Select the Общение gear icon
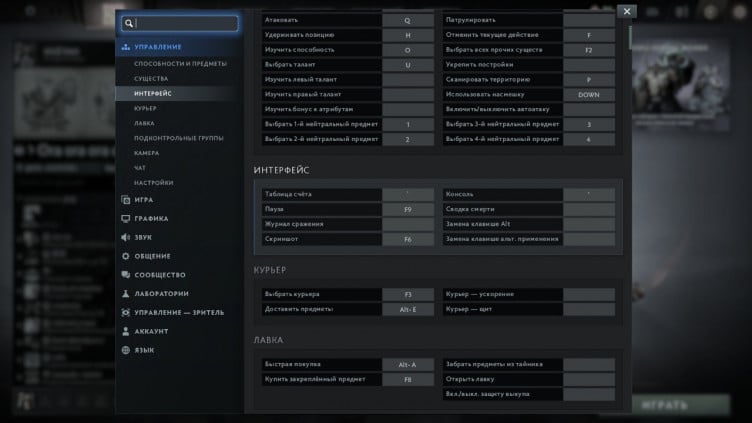752x423 pixels. coord(124,256)
